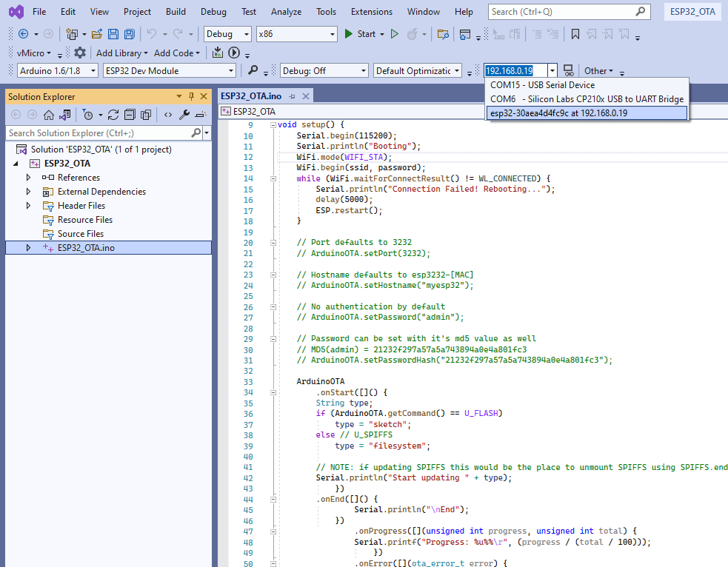The width and height of the screenshot is (728, 567).
Task: Click the search icon in Solution Explorer search box
Action: click(x=196, y=132)
